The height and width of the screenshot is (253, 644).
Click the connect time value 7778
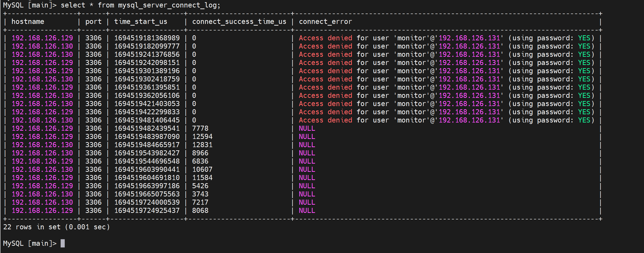200,129
